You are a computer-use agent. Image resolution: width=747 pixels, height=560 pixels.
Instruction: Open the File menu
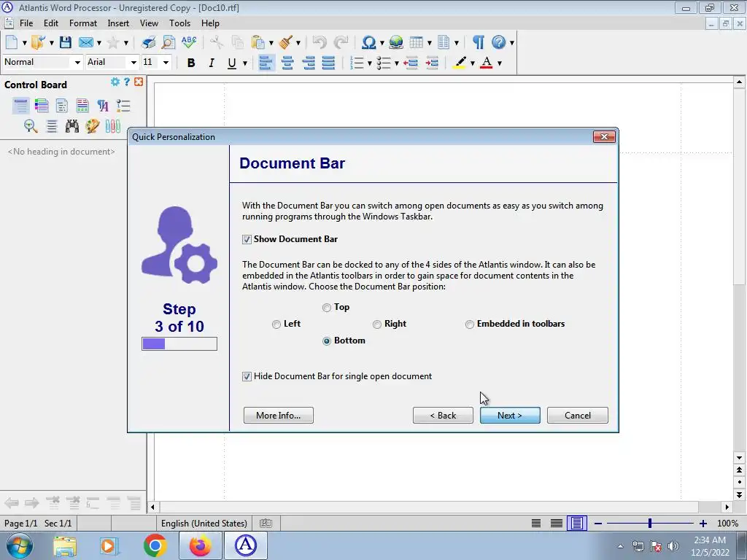26,23
